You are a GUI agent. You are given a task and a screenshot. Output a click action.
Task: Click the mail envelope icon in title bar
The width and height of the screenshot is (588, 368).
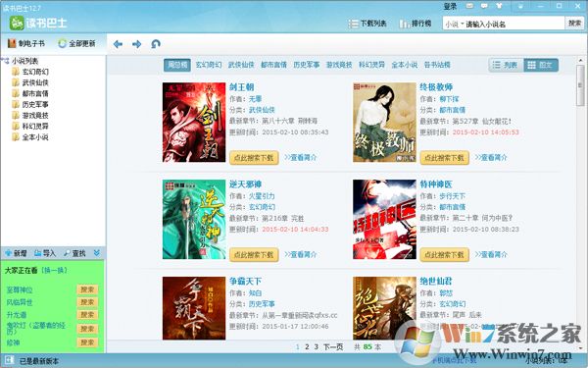tap(469, 6)
